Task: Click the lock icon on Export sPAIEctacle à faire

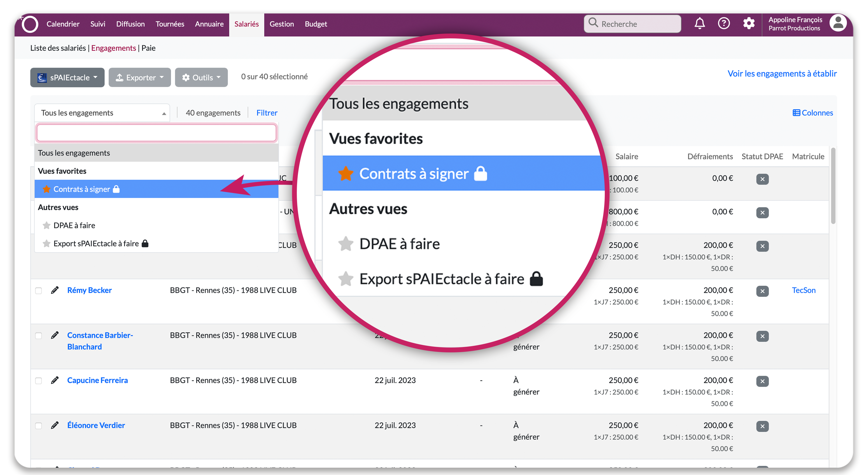Action: [145, 243]
